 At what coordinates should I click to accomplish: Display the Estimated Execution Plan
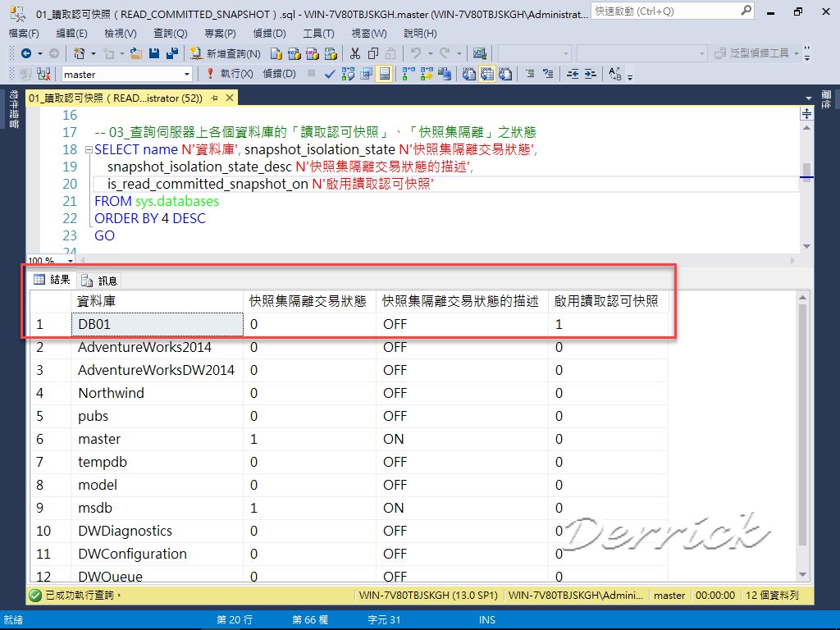[x=348, y=74]
